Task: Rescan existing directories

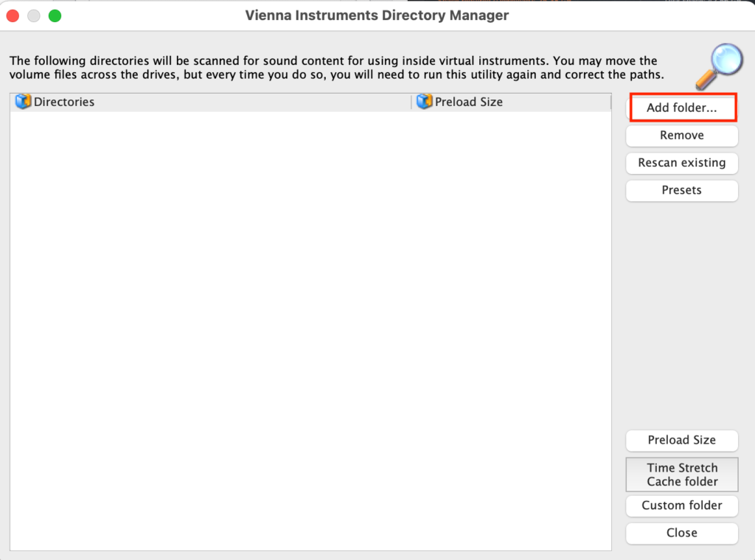Action: coord(682,163)
